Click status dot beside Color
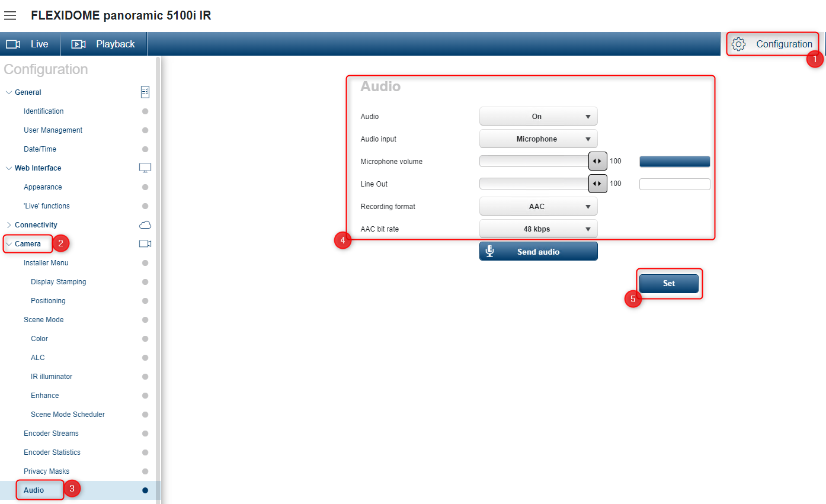This screenshot has height=504, width=826. click(145, 338)
